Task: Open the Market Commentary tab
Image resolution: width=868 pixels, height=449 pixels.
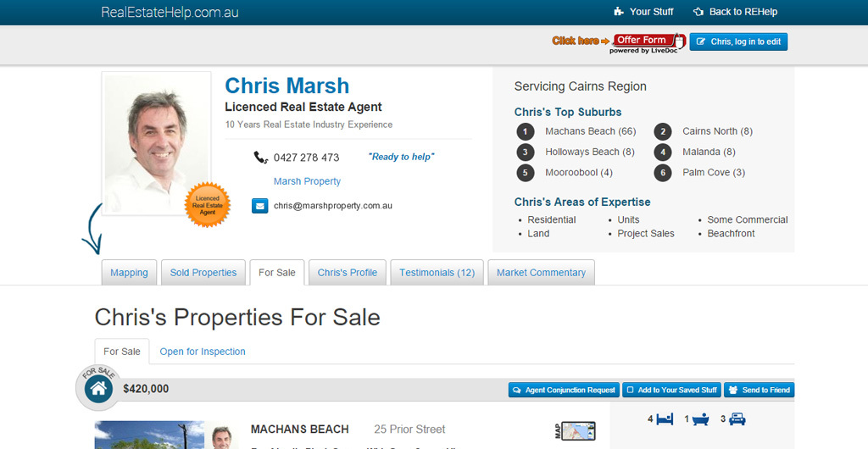Action: pos(541,273)
